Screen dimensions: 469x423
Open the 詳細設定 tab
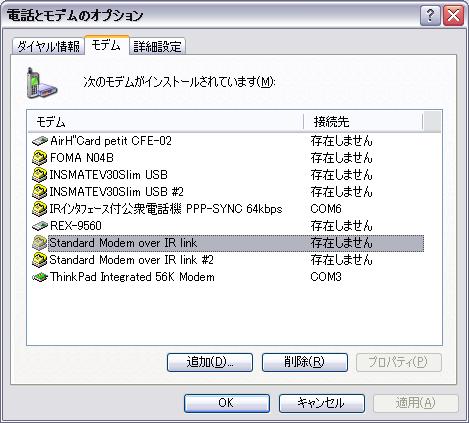click(x=157, y=46)
